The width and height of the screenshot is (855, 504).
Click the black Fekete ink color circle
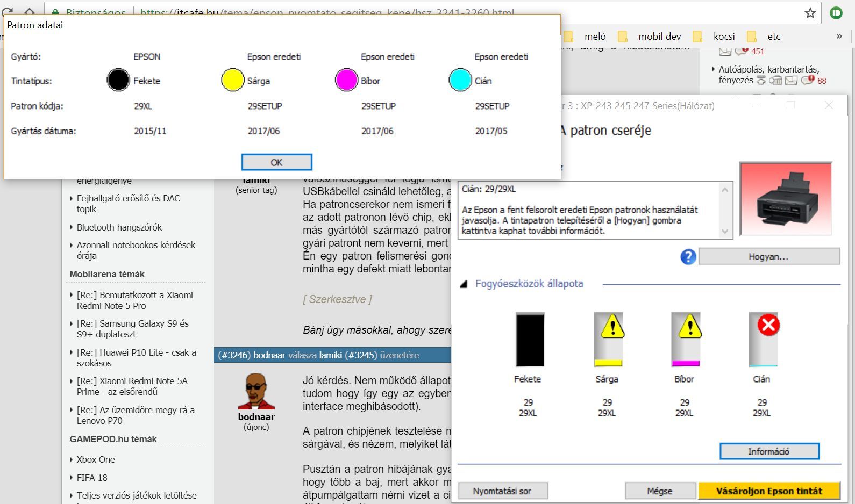tap(118, 80)
